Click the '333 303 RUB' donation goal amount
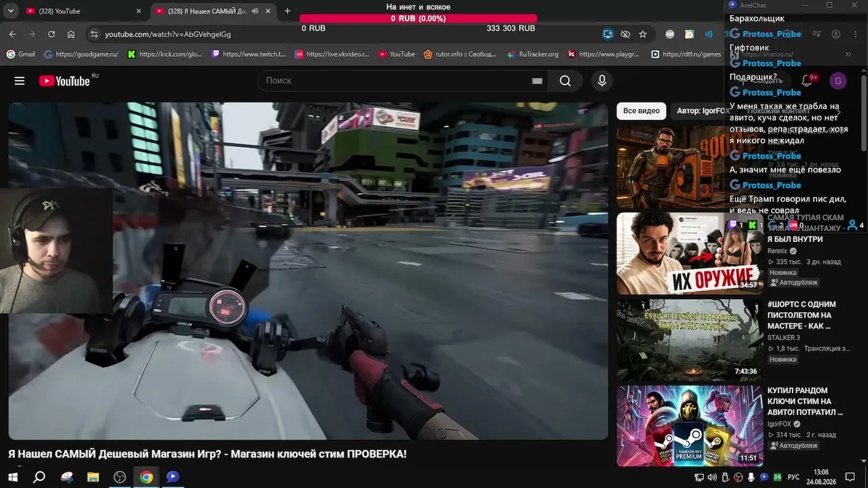The image size is (868, 488). 511,28
